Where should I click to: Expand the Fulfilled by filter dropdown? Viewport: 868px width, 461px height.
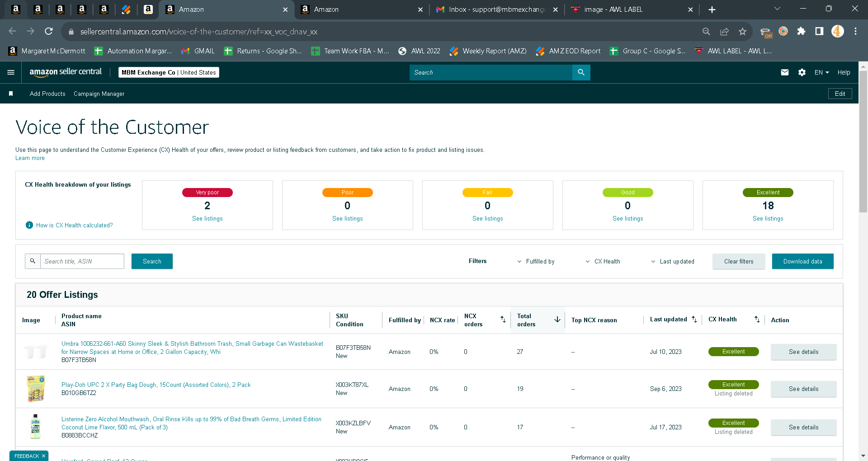click(536, 261)
